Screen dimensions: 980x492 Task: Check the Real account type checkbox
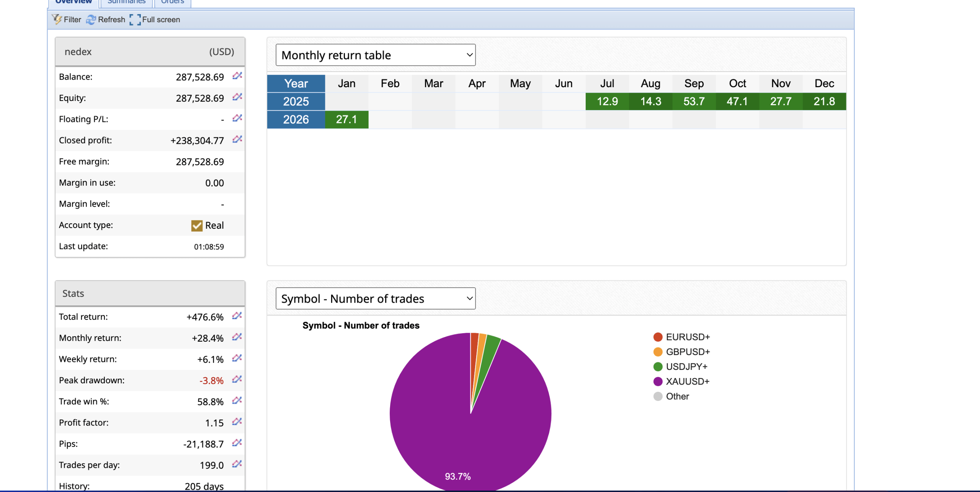[196, 225]
